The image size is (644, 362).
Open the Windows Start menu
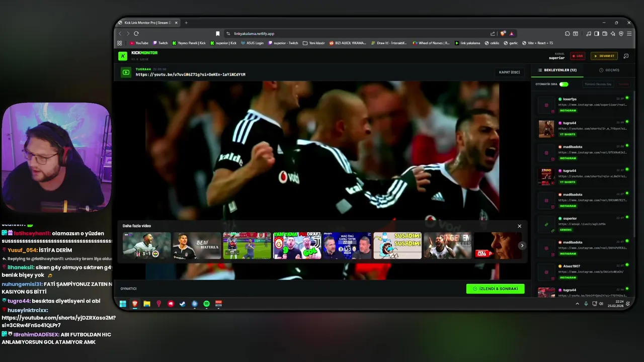[x=123, y=304]
